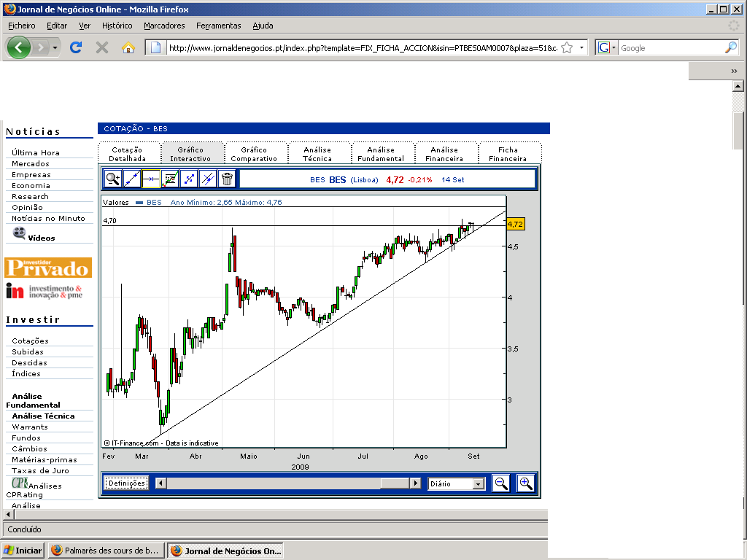Viewport: 747px width, 560px height.
Task: Open the Subidas link
Action: pos(28,352)
